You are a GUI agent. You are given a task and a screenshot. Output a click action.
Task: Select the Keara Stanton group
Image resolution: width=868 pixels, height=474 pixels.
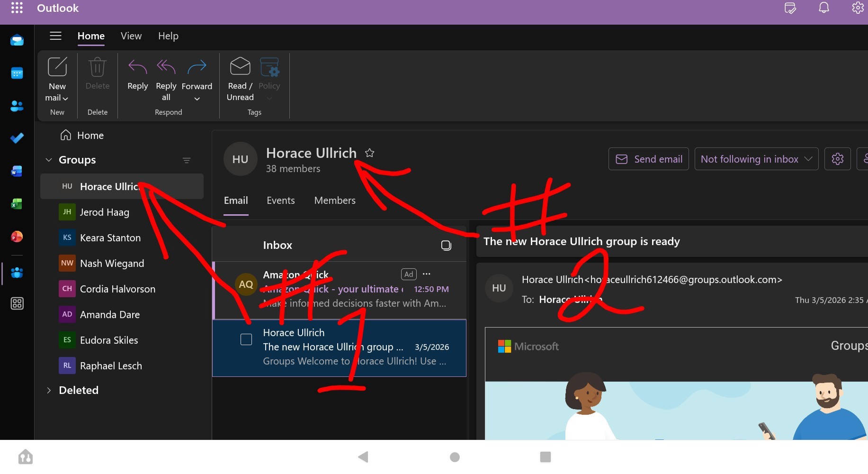pyautogui.click(x=122, y=237)
